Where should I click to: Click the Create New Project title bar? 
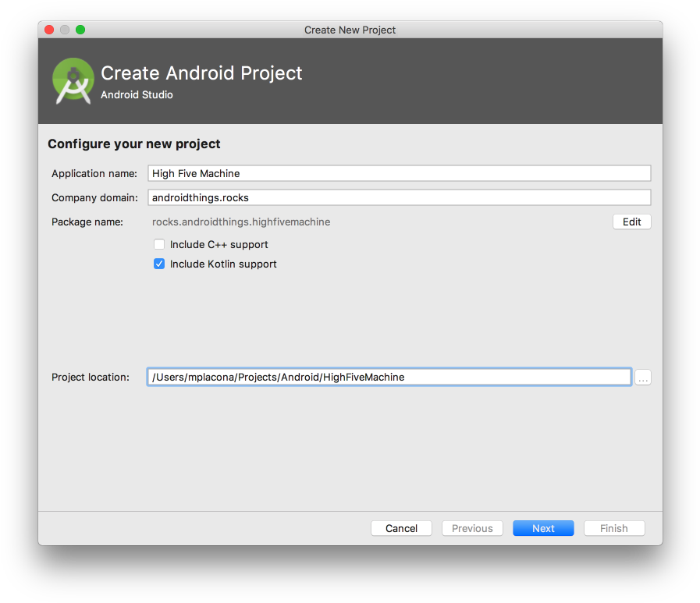point(350,30)
